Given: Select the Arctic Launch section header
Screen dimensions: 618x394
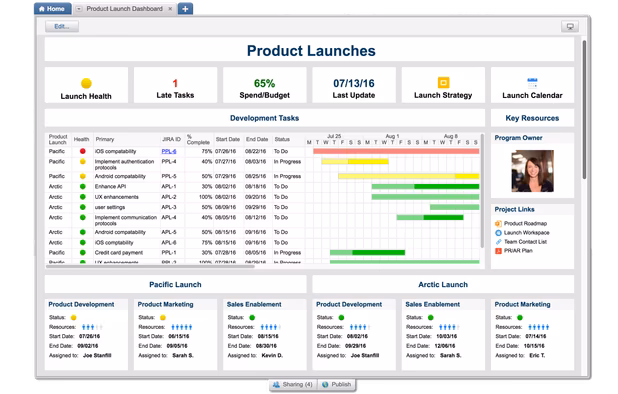Looking at the screenshot, I should click(x=443, y=284).
